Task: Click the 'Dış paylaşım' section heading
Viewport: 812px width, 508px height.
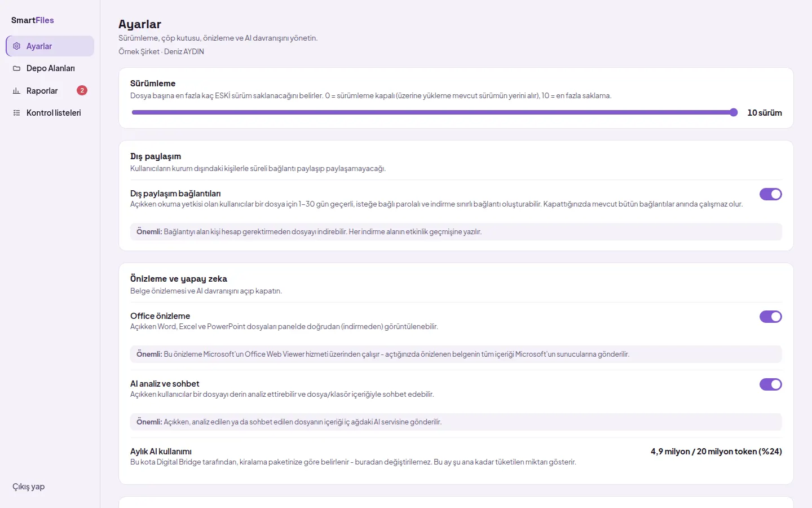Action: pyautogui.click(x=156, y=156)
